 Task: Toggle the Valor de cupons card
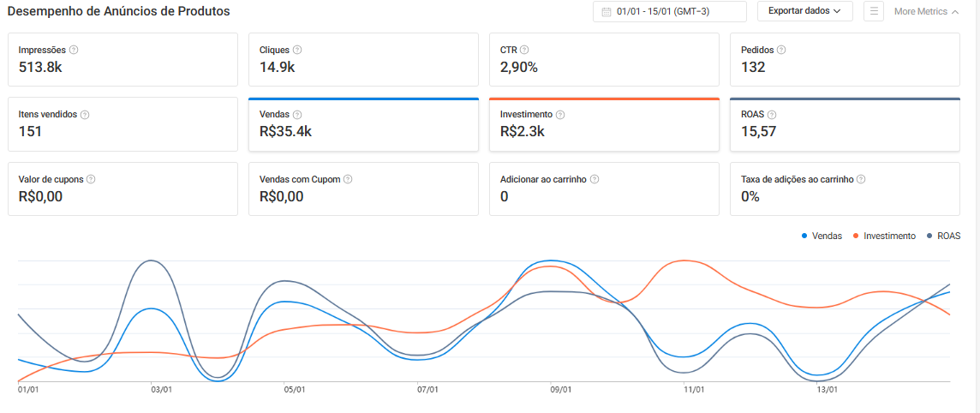pos(122,189)
